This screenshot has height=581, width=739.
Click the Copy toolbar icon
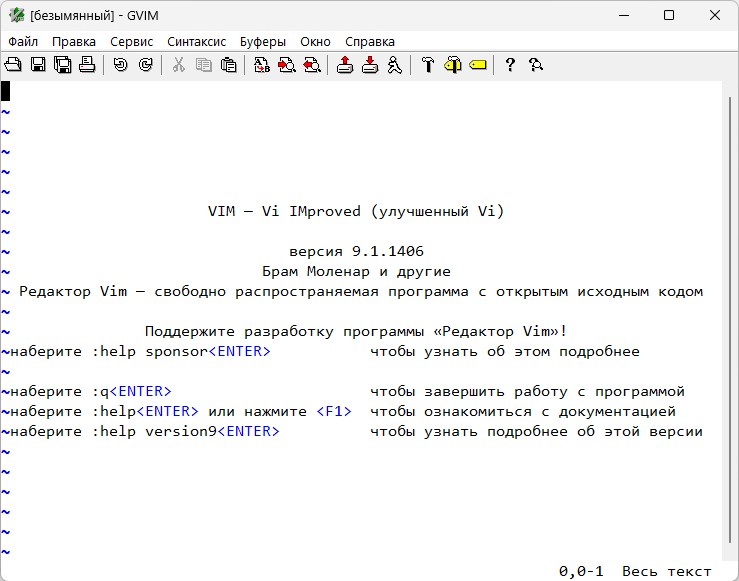tap(204, 65)
